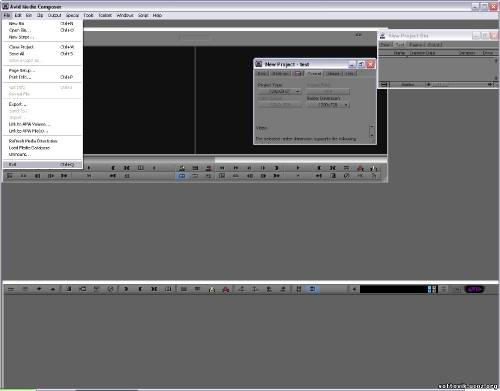Click the highlighted blue toggle icon in timeline toolbar
The height and width of the screenshot is (391, 500).
[312, 289]
